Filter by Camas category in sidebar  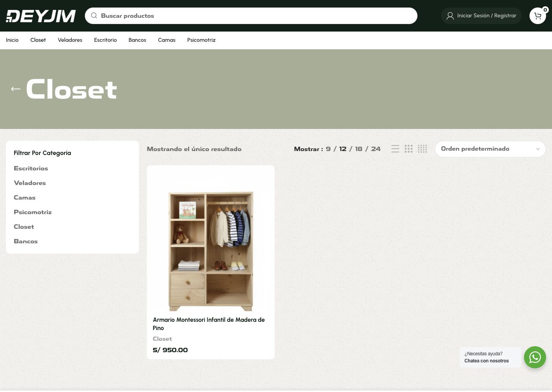24,198
